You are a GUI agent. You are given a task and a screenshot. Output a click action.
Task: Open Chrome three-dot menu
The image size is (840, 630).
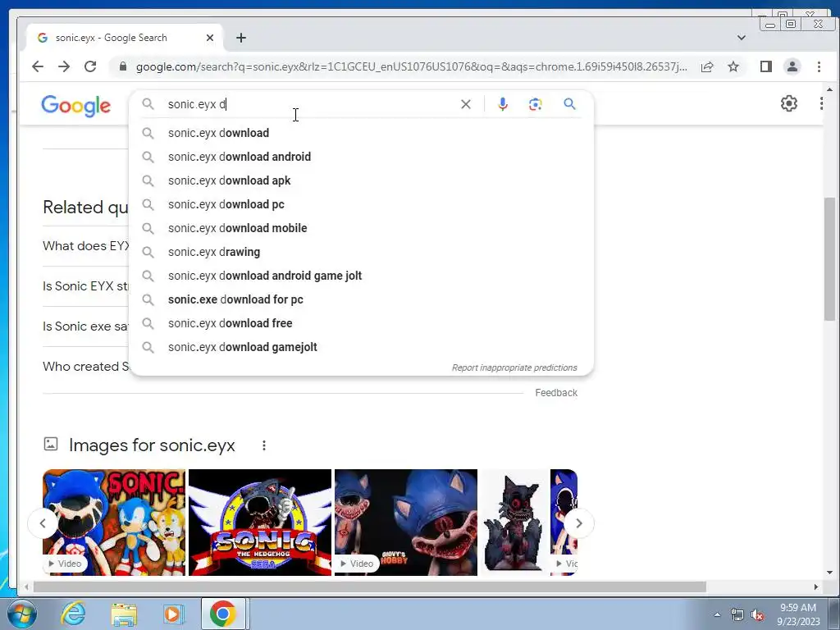(819, 66)
